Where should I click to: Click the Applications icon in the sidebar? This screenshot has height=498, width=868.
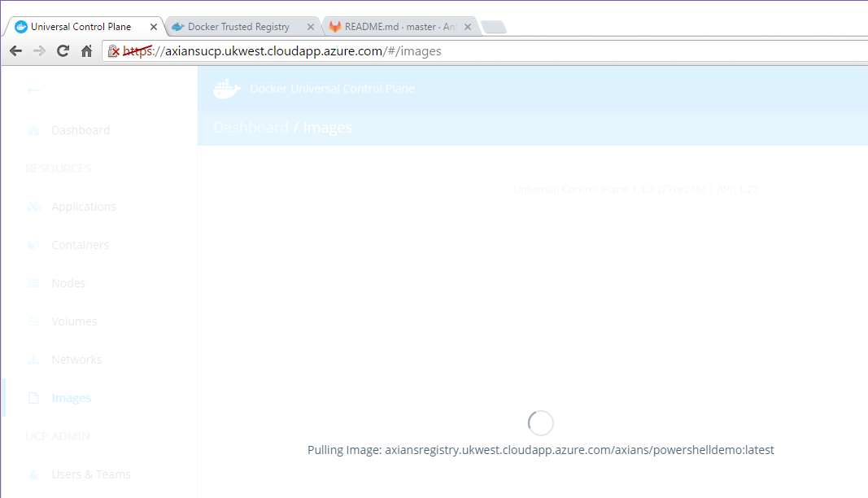(x=33, y=207)
